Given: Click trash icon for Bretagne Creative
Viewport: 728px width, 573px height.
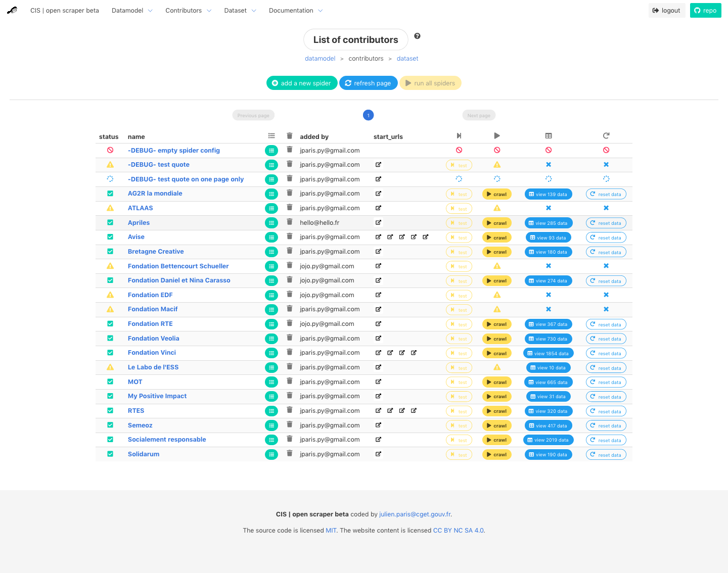Looking at the screenshot, I should pyautogui.click(x=290, y=251).
